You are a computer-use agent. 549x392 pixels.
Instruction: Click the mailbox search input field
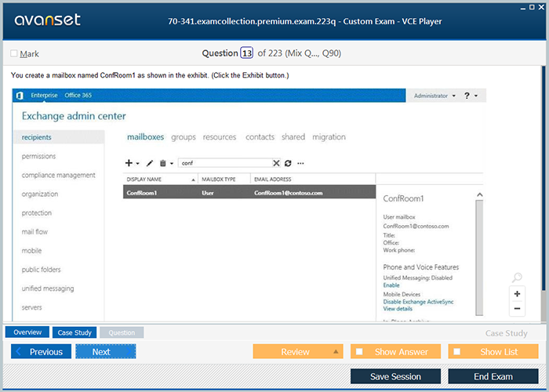point(224,163)
